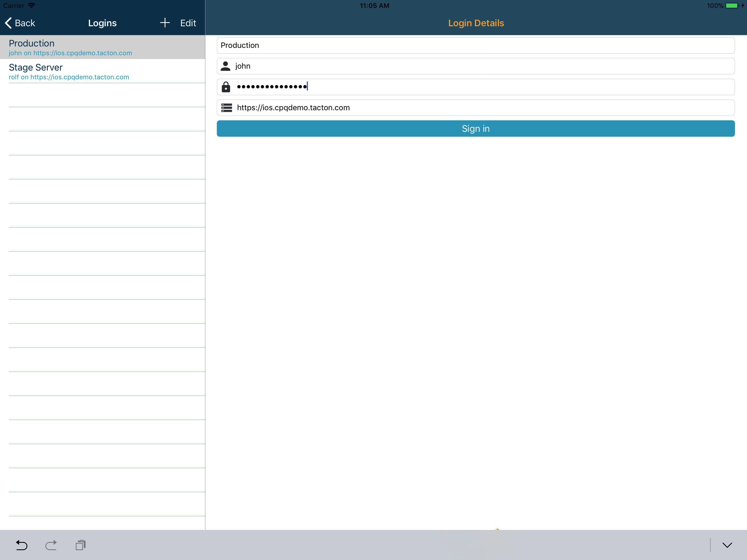Tap the undo arrow in keyboard bar
The height and width of the screenshot is (560, 747).
22,545
